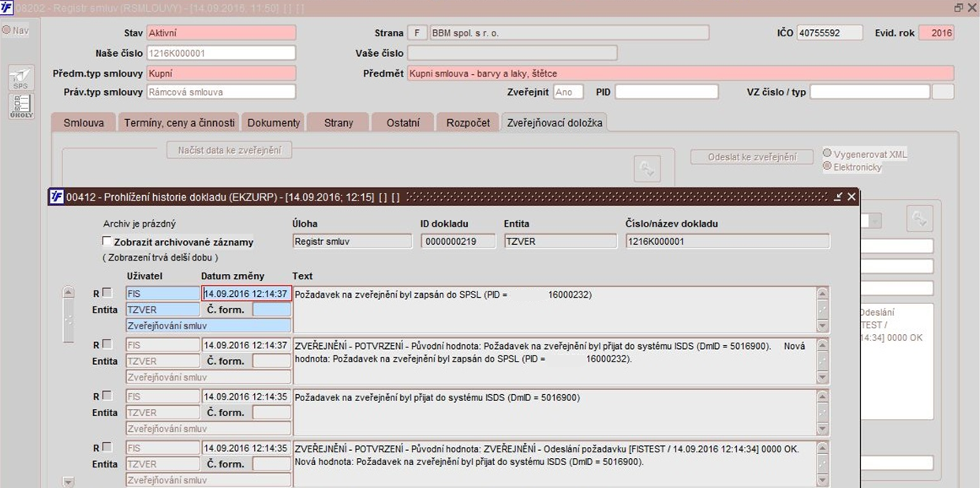
Task: Click the key icon at right panel
Action: coord(920,217)
